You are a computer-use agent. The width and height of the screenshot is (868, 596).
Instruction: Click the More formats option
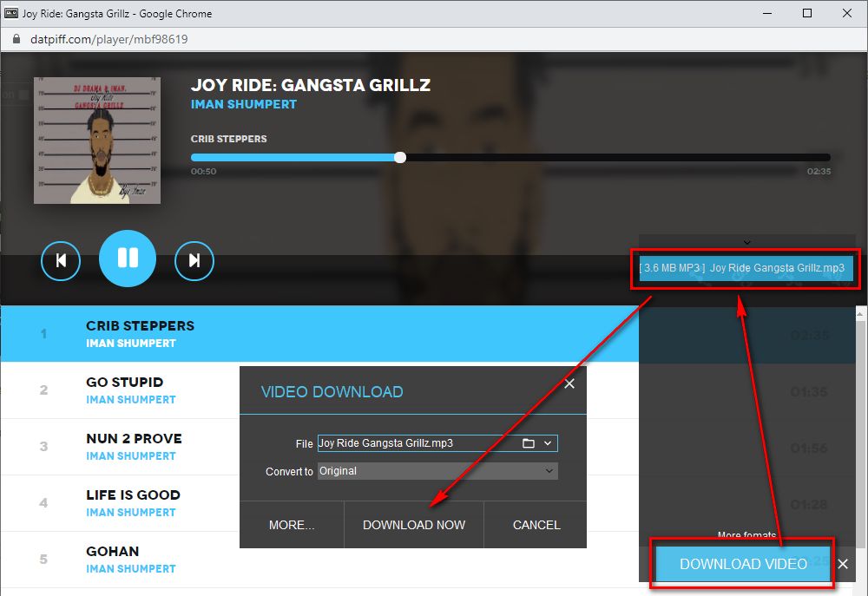coord(746,534)
